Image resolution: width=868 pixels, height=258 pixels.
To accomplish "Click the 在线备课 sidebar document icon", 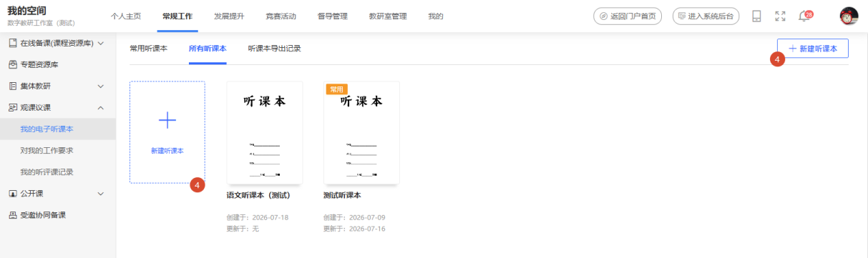I will [12, 43].
